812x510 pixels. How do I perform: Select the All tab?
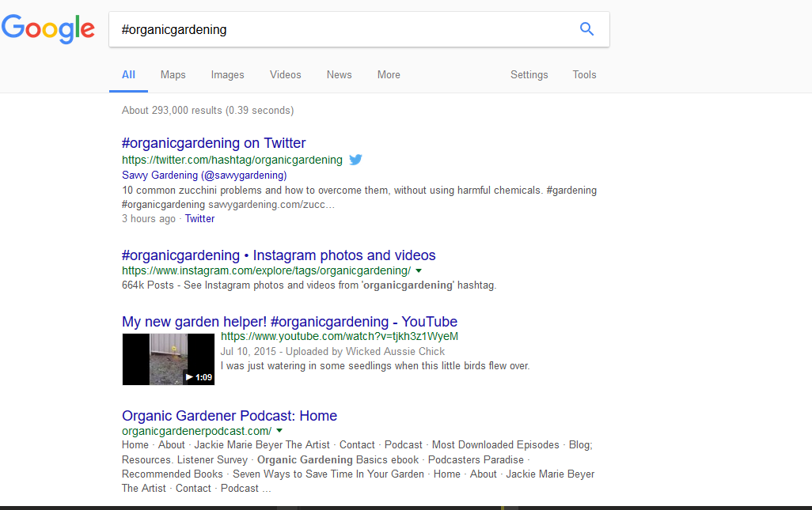click(x=128, y=74)
